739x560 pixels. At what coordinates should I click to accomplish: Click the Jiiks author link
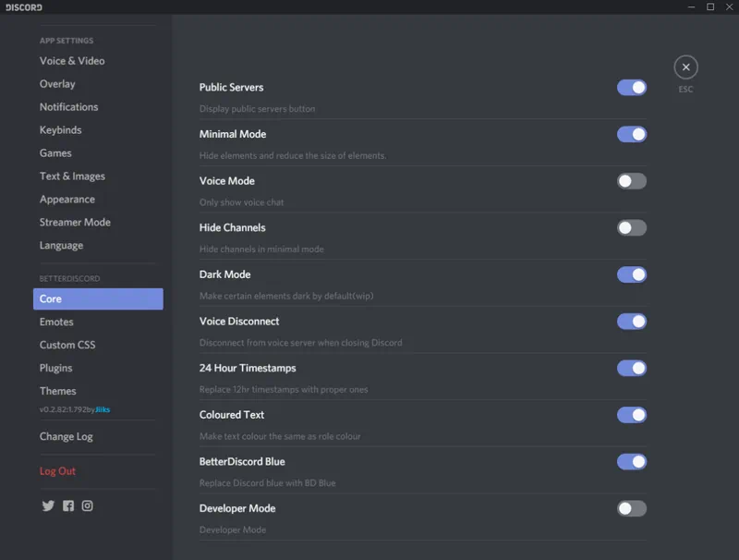(103, 409)
